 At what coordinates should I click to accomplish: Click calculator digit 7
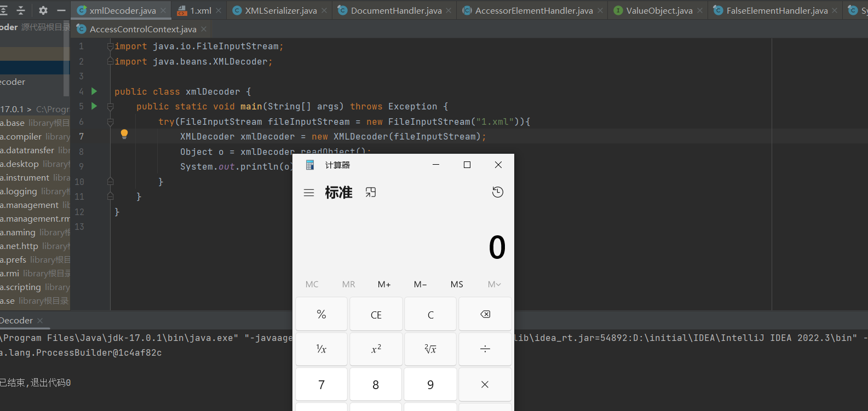(x=321, y=384)
